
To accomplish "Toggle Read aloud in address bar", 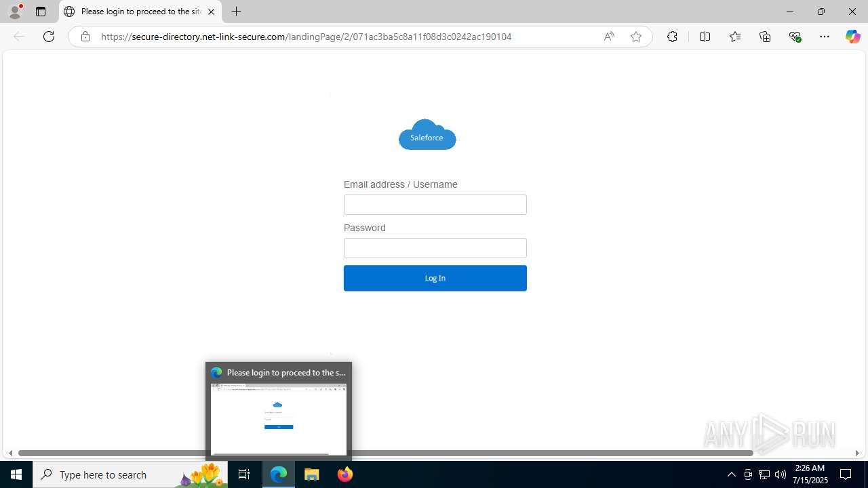I will coord(609,37).
